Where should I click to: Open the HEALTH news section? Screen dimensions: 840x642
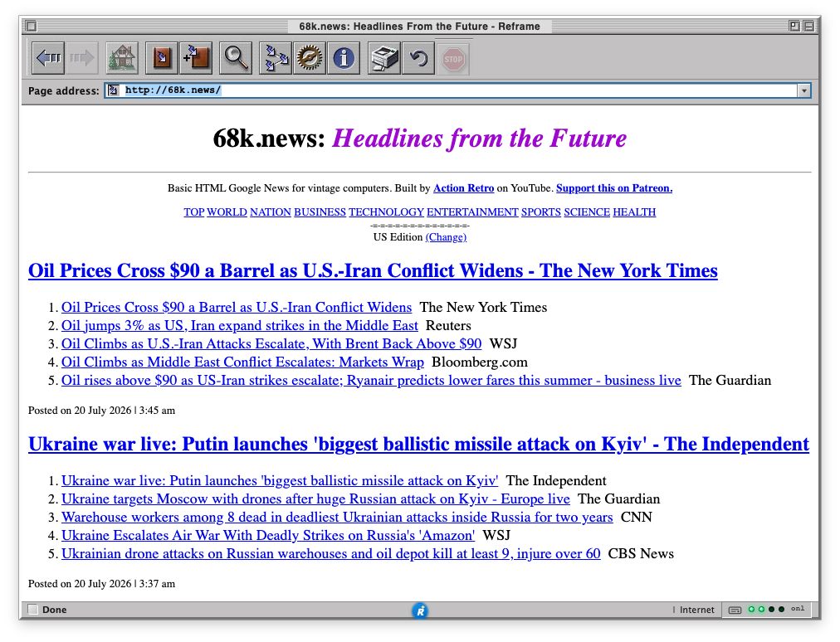point(634,212)
